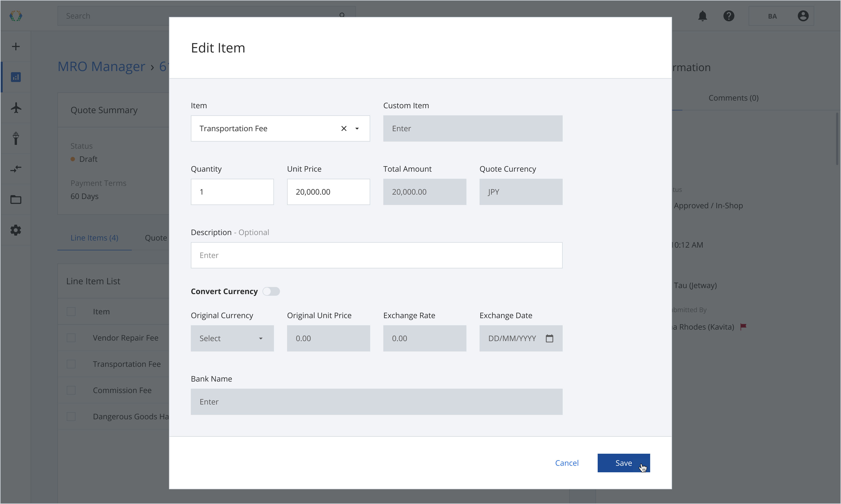Viewport: 841px width, 504px height.
Task: Expand the Item dropdown arrow
Action: coord(357,128)
